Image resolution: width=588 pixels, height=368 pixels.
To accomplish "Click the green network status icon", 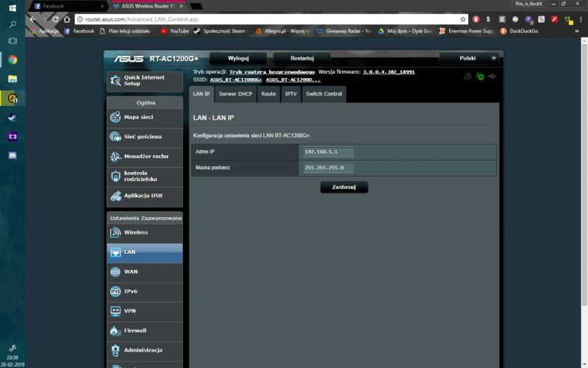I will (x=480, y=77).
